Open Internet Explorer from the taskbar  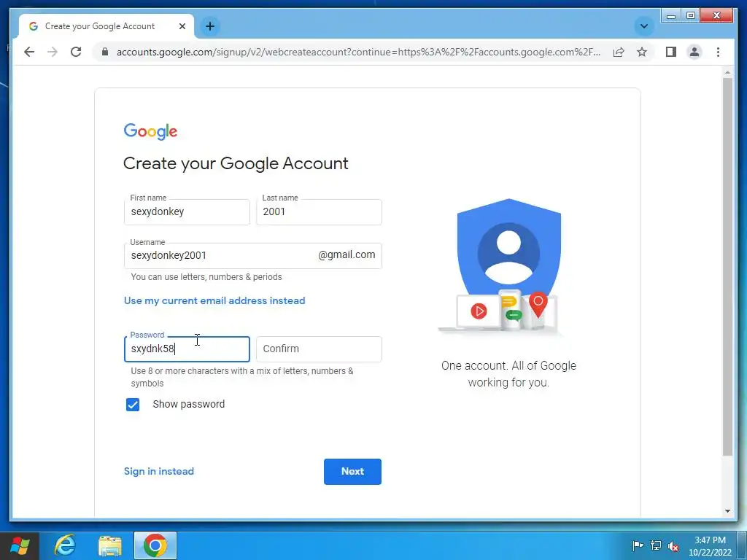pos(65,545)
